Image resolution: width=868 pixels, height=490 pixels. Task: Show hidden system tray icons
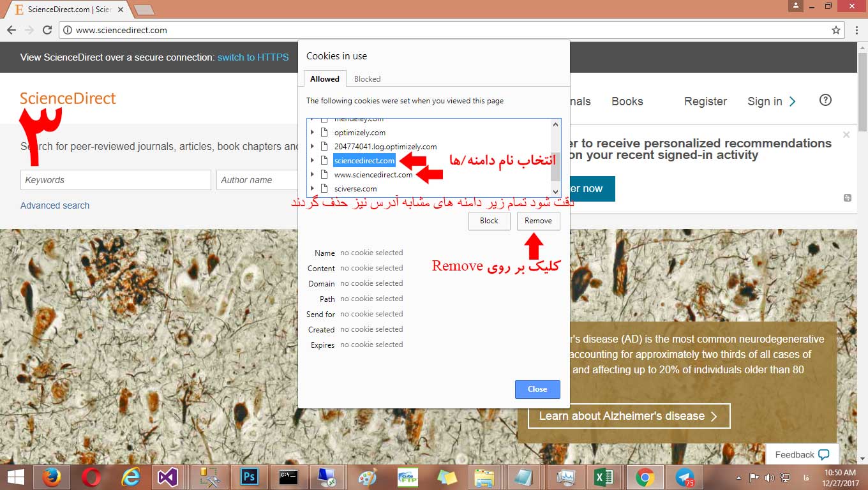[739, 477]
